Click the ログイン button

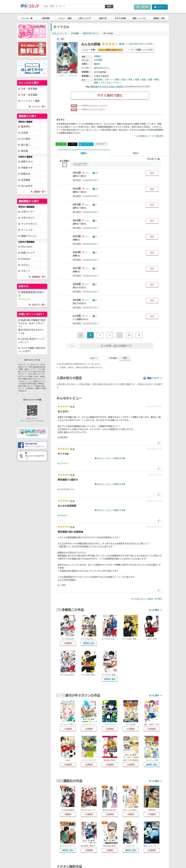[160, 7]
